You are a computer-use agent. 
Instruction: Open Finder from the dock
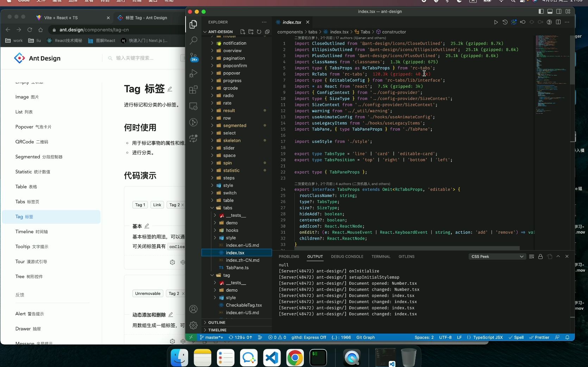point(179,358)
